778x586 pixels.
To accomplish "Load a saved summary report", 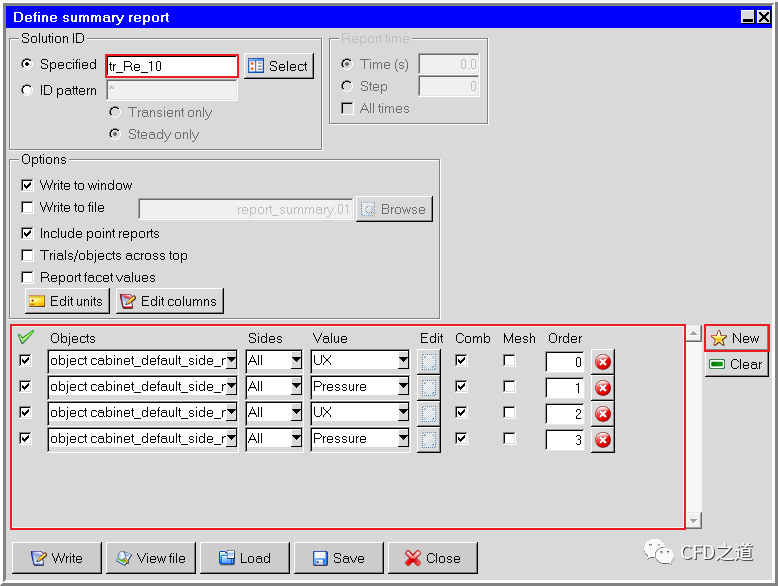I will pos(245,558).
